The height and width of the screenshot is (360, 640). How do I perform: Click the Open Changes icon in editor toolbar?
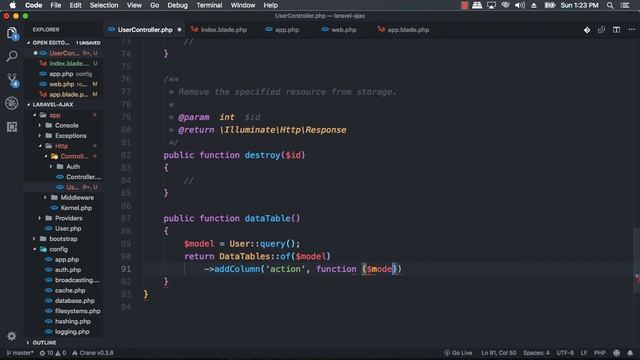[x=601, y=30]
